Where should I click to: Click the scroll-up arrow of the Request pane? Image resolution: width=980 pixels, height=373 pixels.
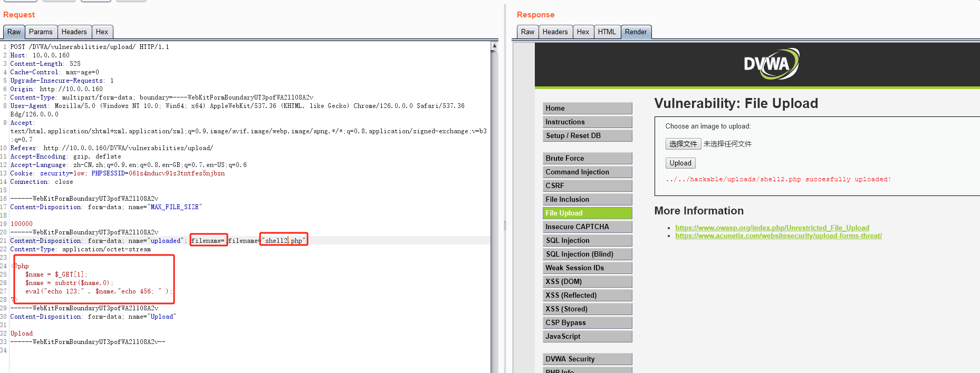tap(494, 46)
